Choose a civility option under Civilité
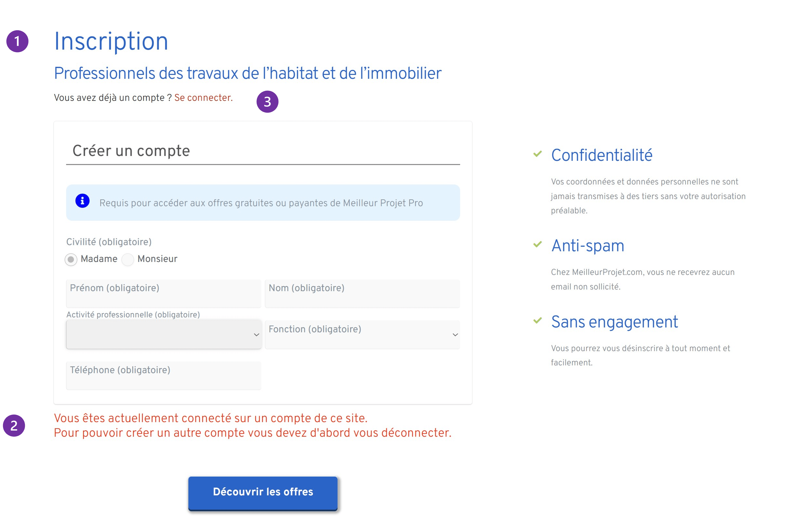The width and height of the screenshot is (787, 532). tap(71, 259)
